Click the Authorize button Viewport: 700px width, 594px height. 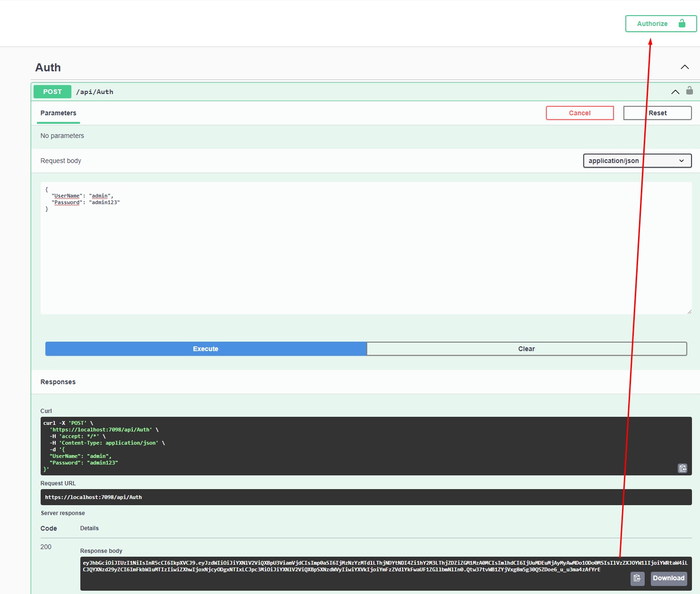click(x=661, y=24)
